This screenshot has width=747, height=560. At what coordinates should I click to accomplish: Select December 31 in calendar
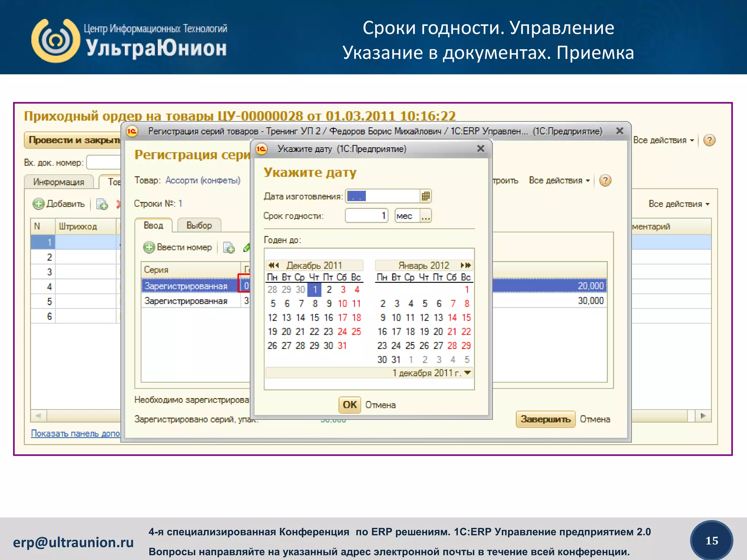click(x=342, y=346)
